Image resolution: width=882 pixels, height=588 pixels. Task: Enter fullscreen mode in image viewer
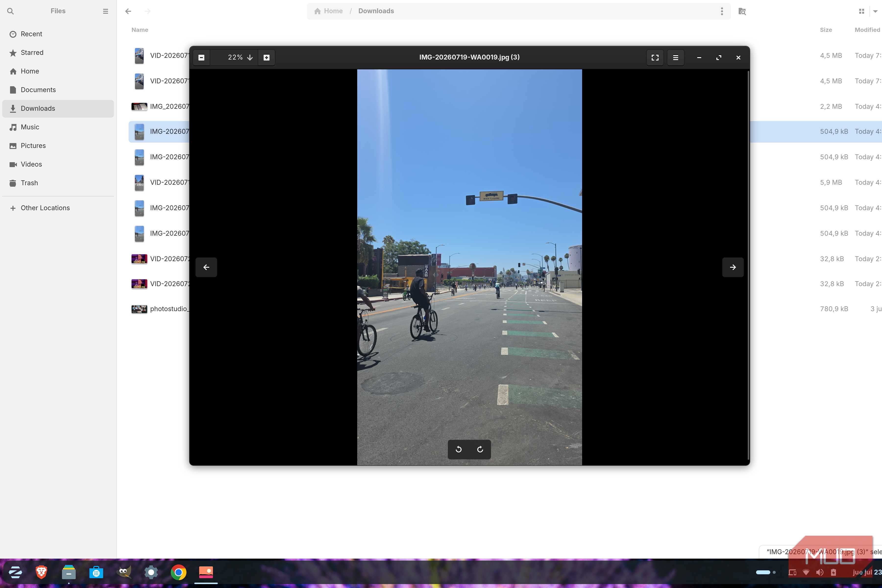pyautogui.click(x=655, y=57)
